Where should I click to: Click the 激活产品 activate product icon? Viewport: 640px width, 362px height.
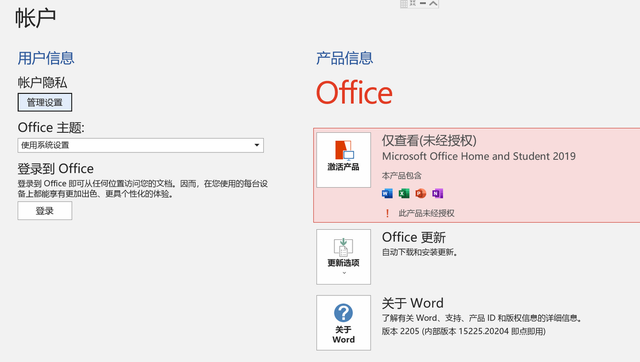tap(343, 151)
